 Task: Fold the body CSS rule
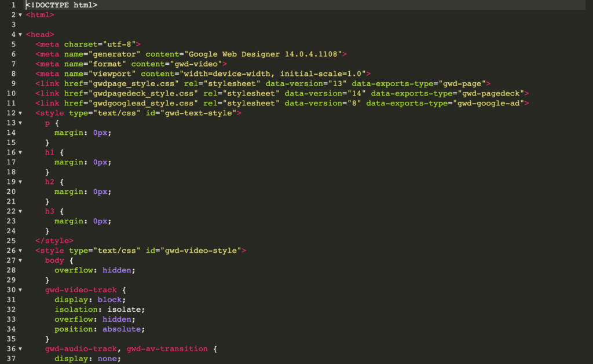20,260
